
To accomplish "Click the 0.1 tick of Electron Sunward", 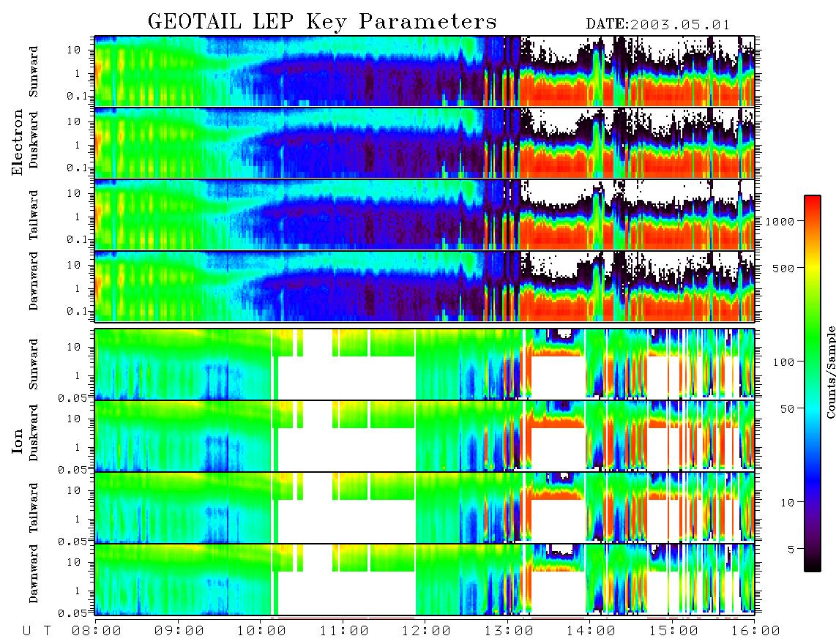I will (x=78, y=97).
